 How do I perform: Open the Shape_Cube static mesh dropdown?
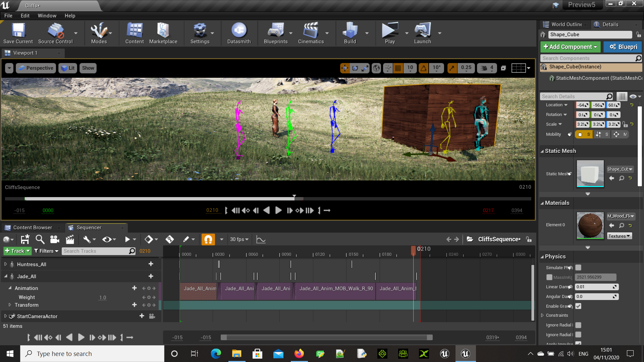click(x=620, y=169)
